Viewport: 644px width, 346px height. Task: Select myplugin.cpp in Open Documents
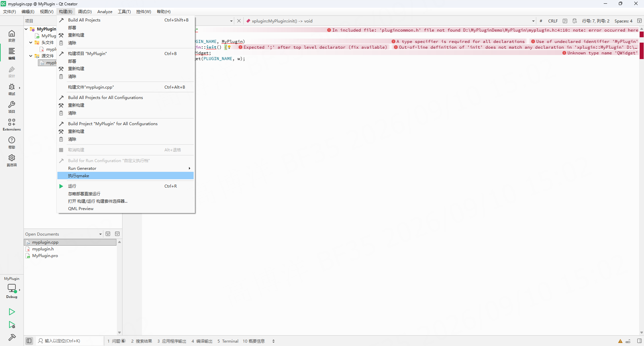click(70, 242)
